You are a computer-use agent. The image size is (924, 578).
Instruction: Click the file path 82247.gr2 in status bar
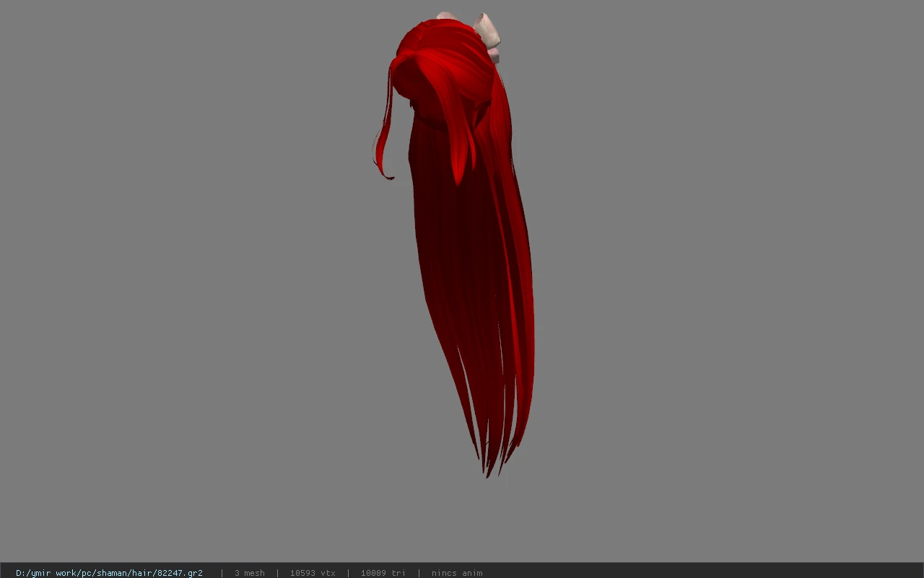point(109,573)
